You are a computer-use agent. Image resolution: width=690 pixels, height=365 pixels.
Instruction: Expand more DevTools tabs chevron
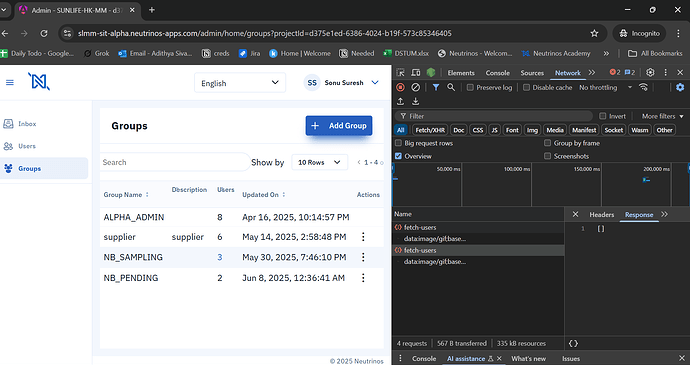pos(592,73)
